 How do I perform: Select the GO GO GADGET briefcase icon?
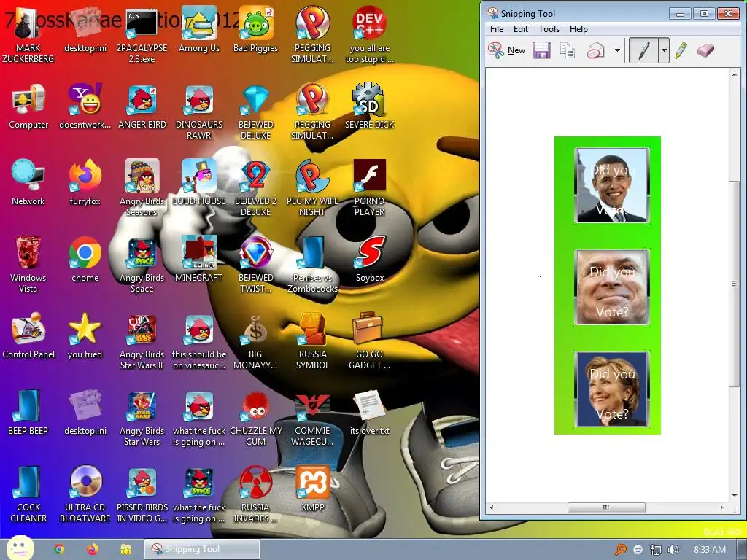pyautogui.click(x=369, y=342)
